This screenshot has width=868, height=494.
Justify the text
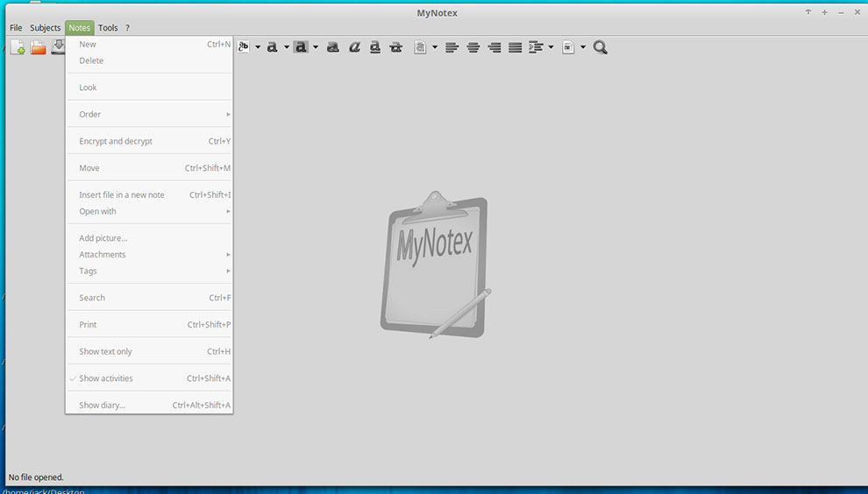click(x=516, y=47)
